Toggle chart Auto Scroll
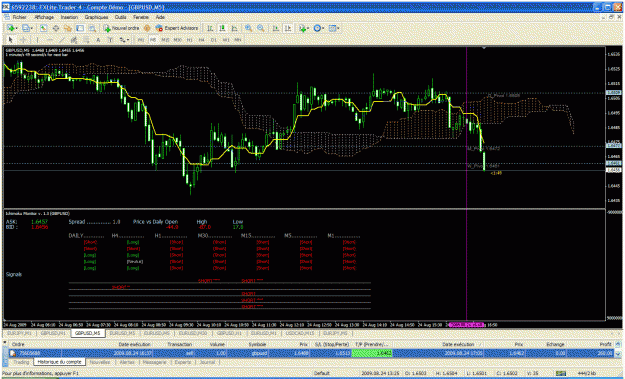625x379 pixels. tap(276, 28)
